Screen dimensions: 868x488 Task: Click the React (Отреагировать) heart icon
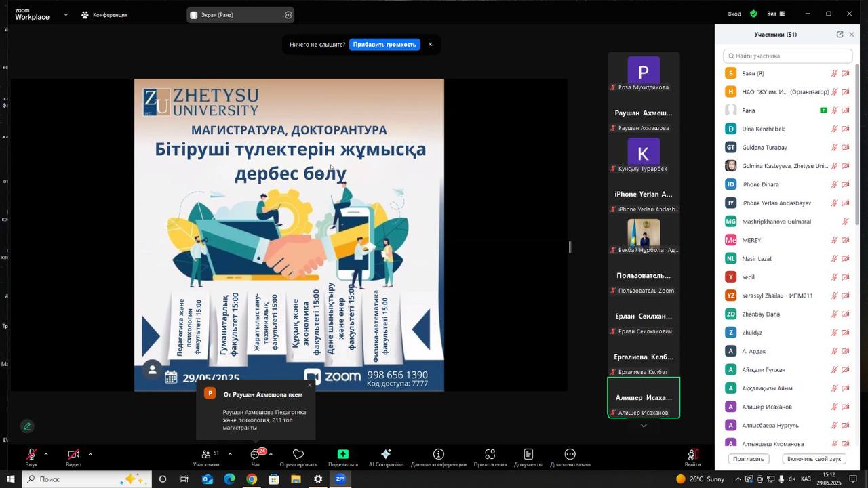click(298, 455)
